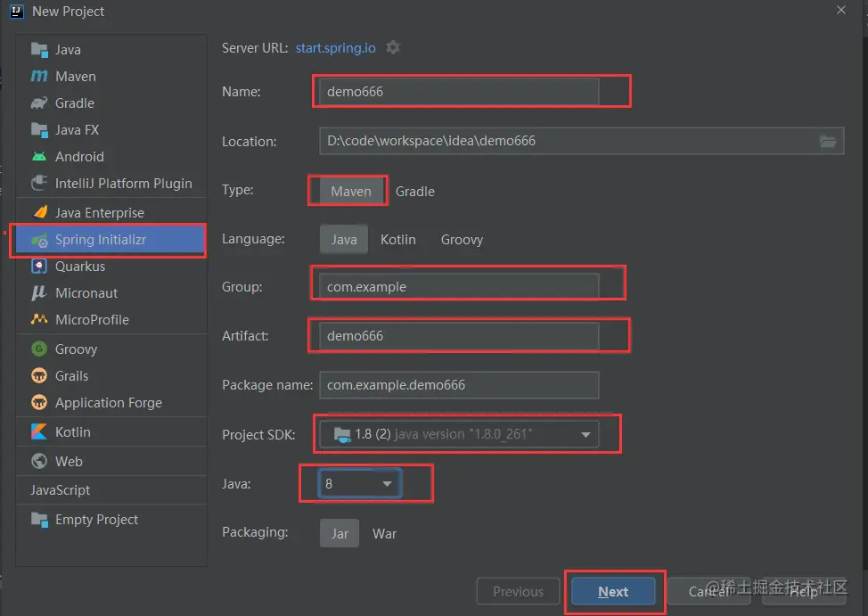This screenshot has width=868, height=616.
Task: Click the Name input field
Action: (x=459, y=92)
